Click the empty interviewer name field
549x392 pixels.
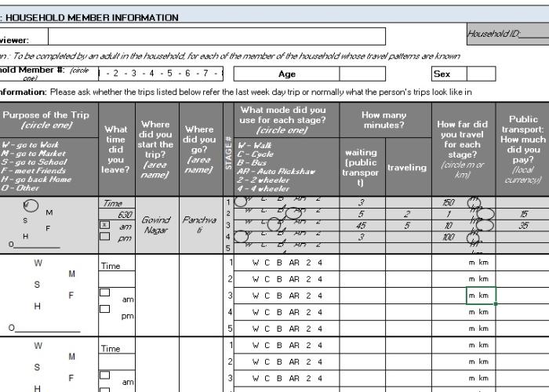[216, 36]
